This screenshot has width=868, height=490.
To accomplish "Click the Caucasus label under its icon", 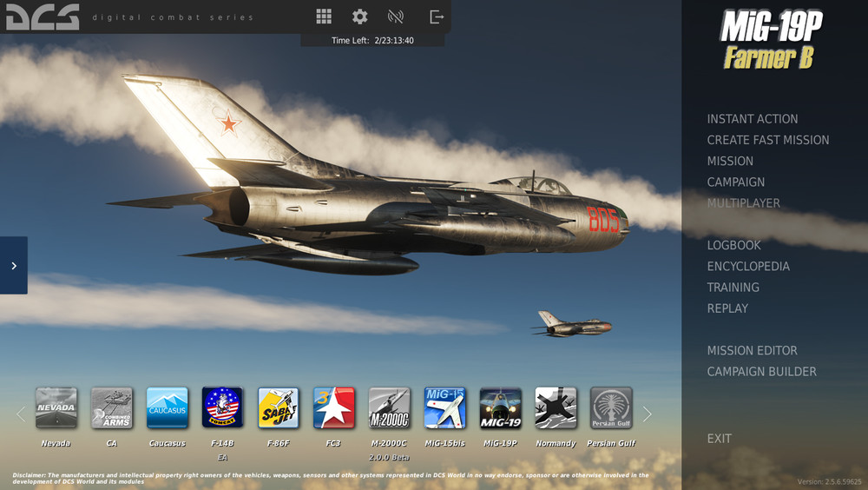I will (168, 443).
